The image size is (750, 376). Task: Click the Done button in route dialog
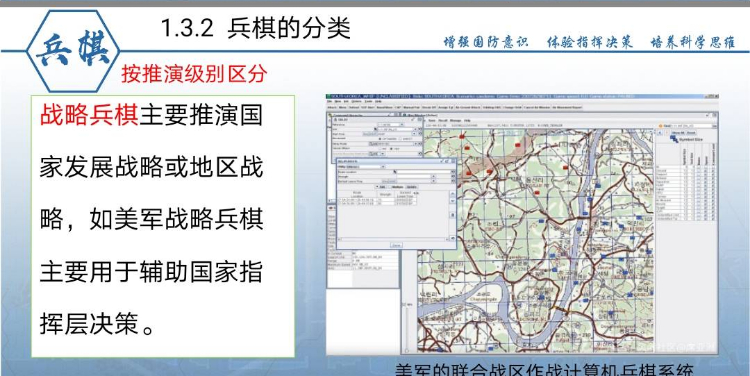click(x=396, y=245)
